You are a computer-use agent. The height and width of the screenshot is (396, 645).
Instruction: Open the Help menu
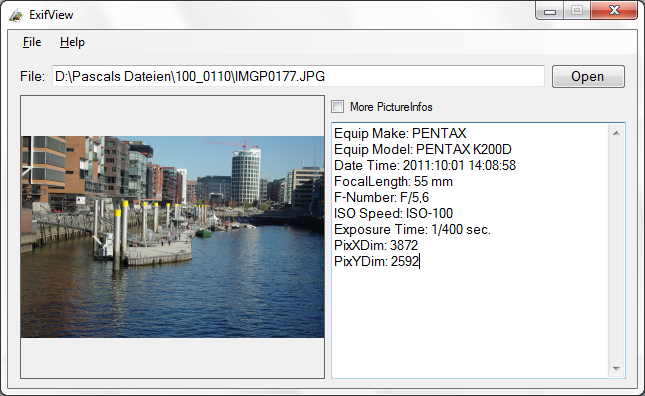tap(72, 42)
